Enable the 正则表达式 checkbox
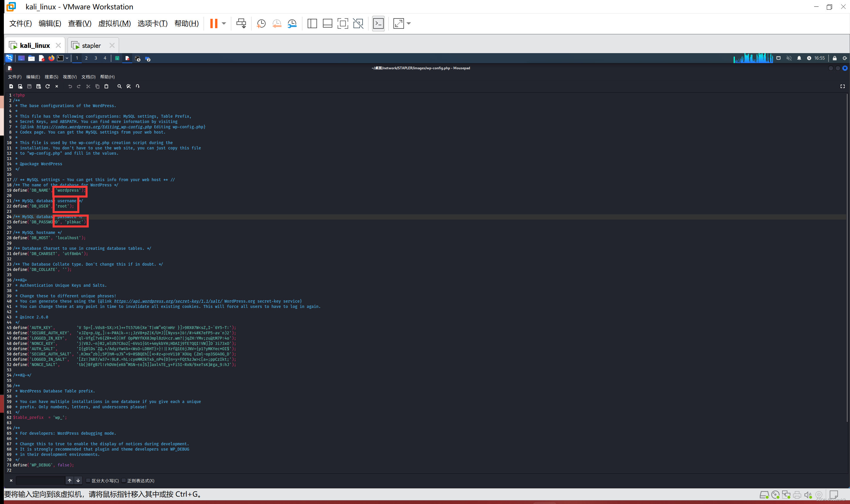Image resolution: width=850 pixels, height=504 pixels. click(x=123, y=481)
